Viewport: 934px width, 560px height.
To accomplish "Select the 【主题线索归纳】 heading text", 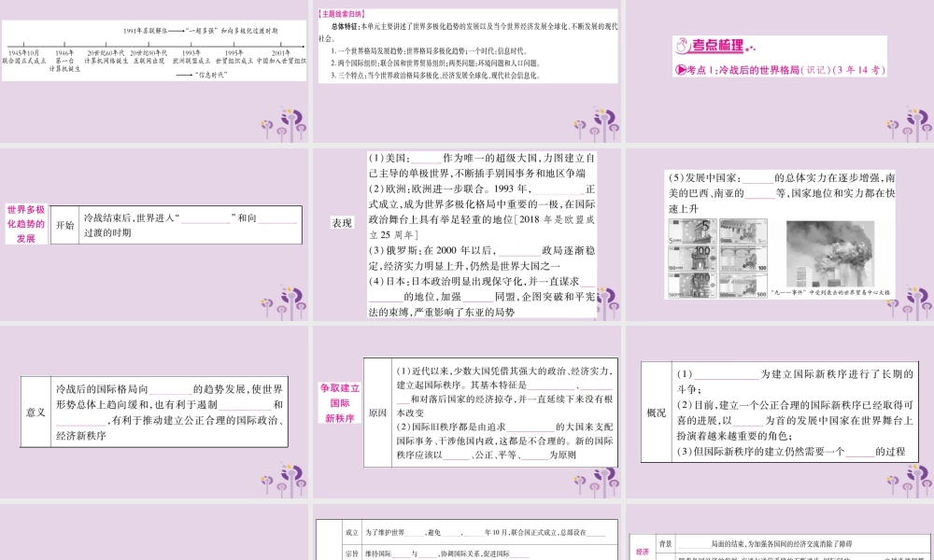I will tap(342, 14).
